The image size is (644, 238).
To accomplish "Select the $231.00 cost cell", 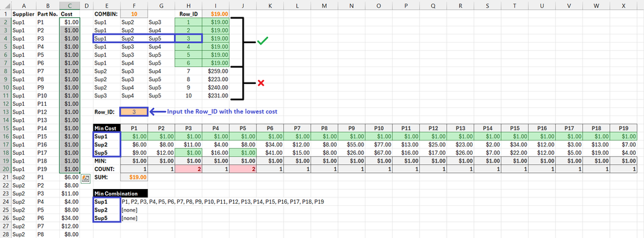I will coord(215,95).
